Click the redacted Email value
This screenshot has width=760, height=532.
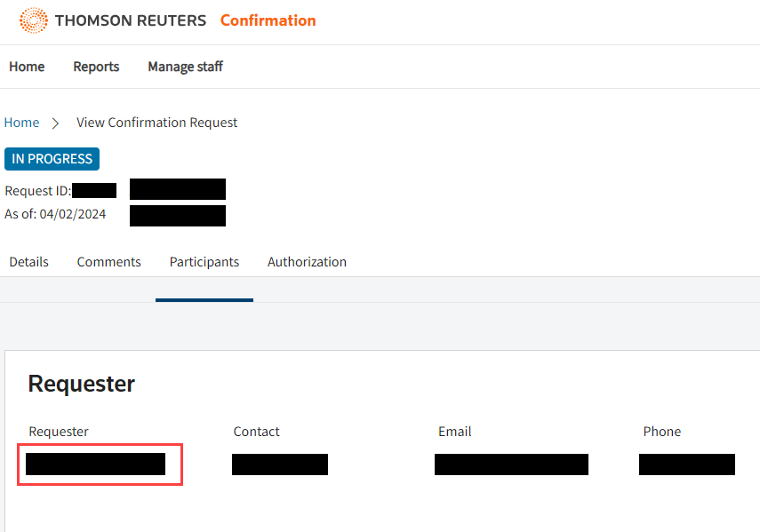coord(511,464)
